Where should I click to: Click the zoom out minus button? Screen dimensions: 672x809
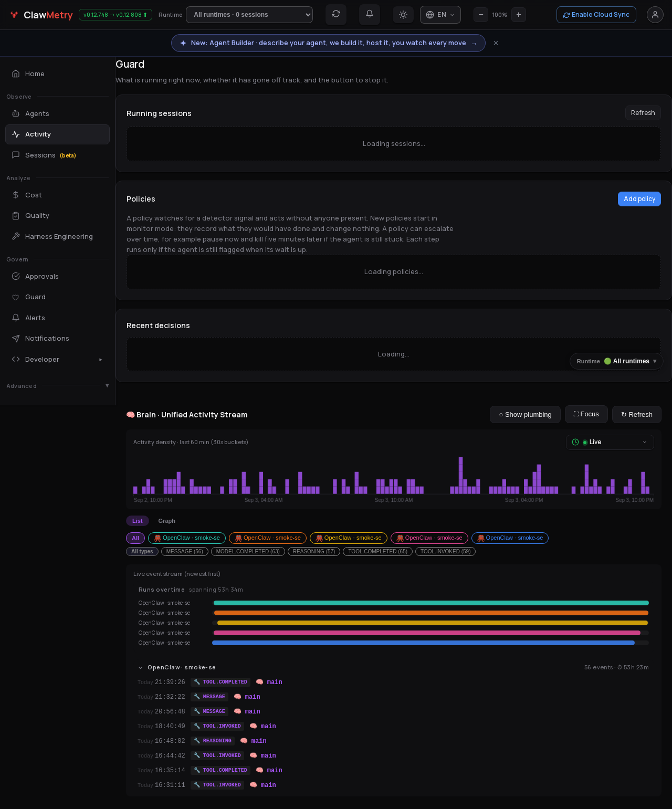(481, 15)
